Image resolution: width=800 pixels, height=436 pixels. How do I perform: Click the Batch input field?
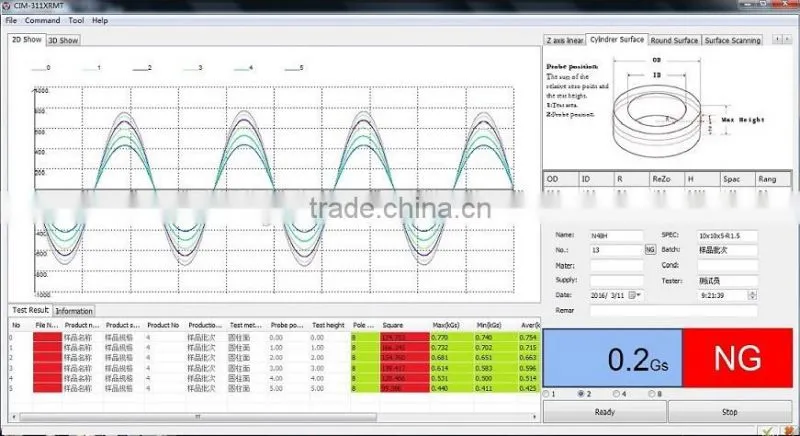(727, 250)
